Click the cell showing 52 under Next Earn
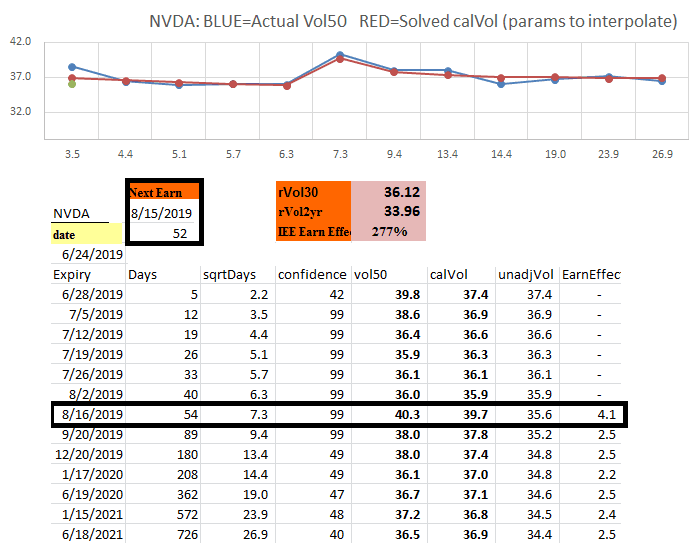The height and width of the screenshot is (544, 694). click(164, 233)
